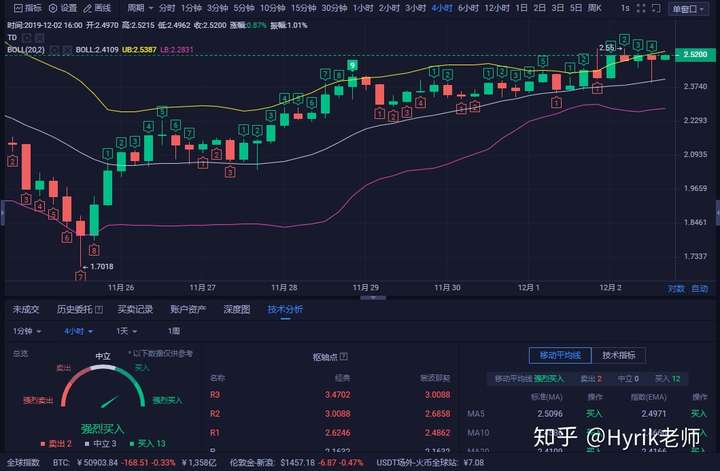This screenshot has height=471, width=720.
Task: Select the 周K weekly chart period
Action: tap(595, 8)
